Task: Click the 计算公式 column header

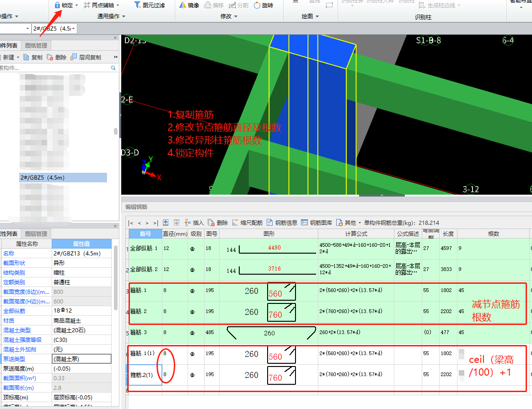Action: (356, 234)
